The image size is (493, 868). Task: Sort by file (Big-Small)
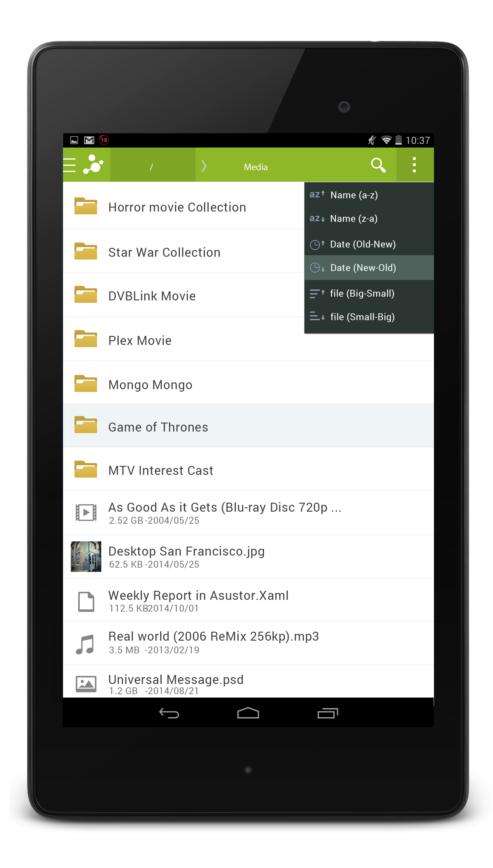click(369, 293)
